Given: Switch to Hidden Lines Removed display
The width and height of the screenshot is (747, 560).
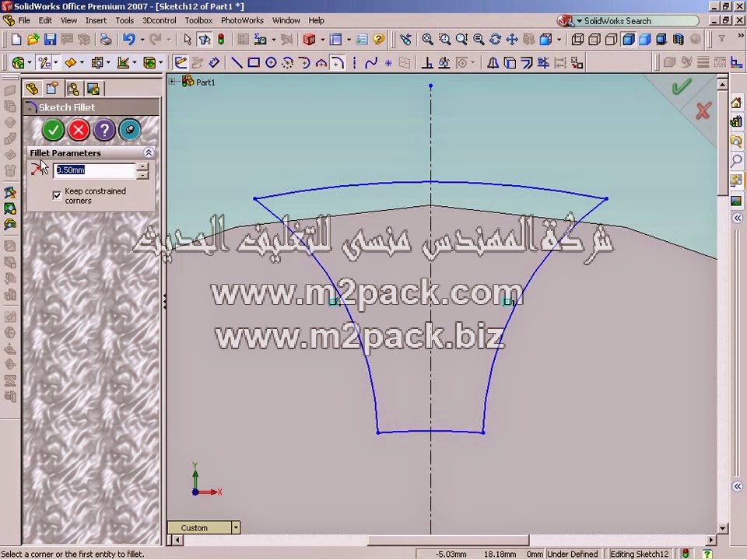Looking at the screenshot, I should pos(612,40).
